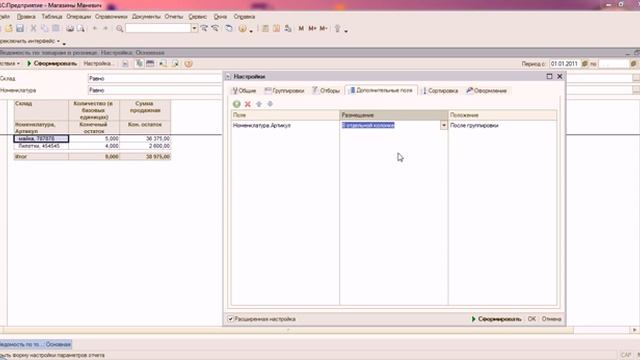Click the red Delete field icon
The width and height of the screenshot is (640, 360).
pyautogui.click(x=247, y=104)
